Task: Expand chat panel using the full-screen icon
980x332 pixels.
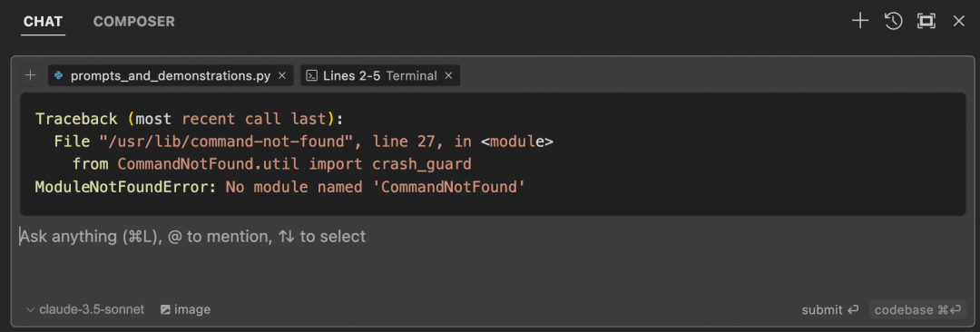Action: pos(926,21)
